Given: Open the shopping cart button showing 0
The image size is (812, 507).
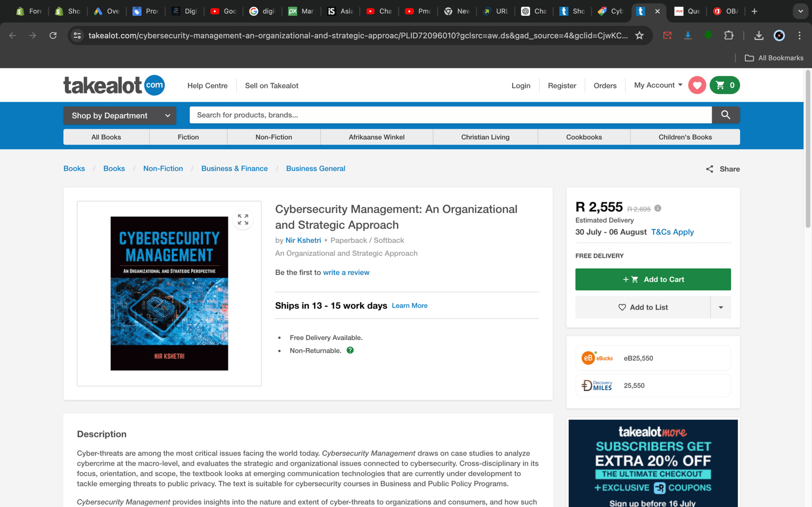Looking at the screenshot, I should (725, 85).
